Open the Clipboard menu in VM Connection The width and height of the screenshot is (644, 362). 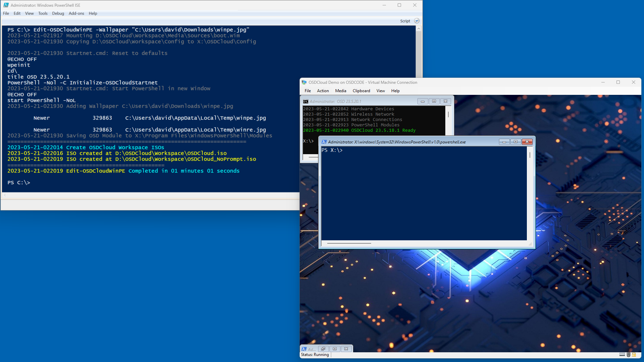[x=361, y=91]
